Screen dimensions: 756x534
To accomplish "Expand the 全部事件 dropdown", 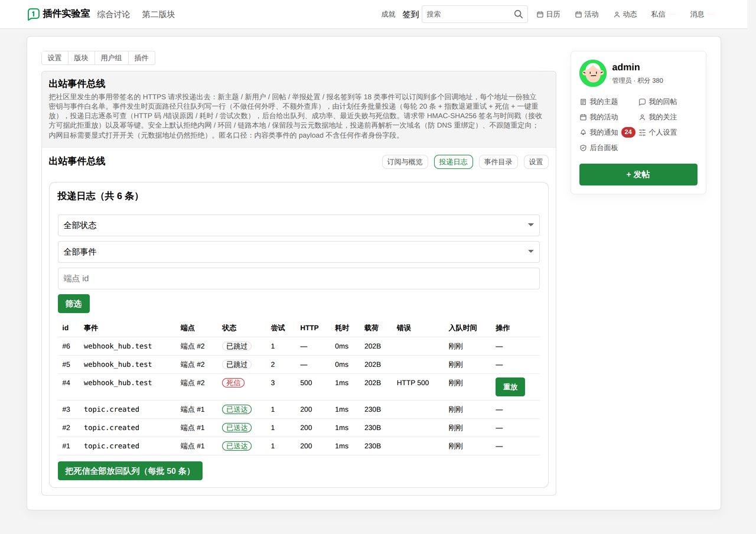I will [299, 252].
